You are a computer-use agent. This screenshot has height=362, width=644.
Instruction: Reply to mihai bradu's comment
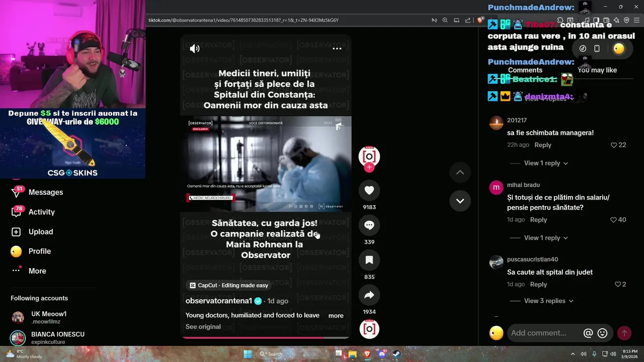(x=538, y=220)
